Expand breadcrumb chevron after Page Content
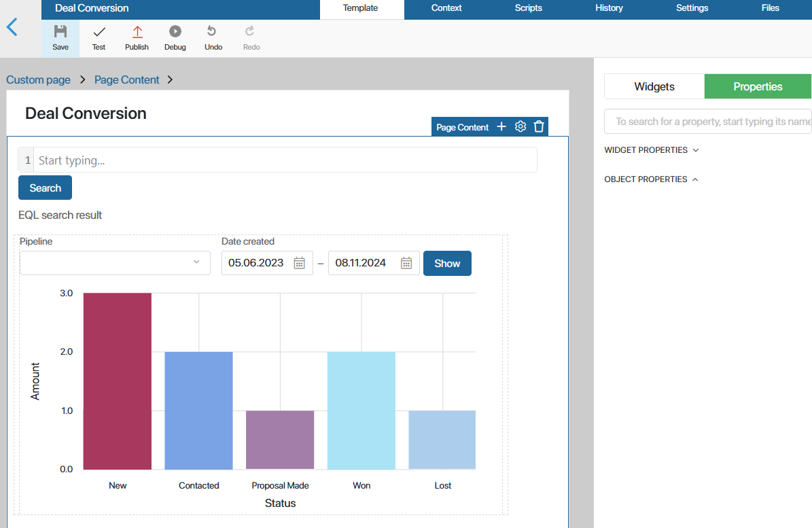Viewport: 812px width, 528px height. pyautogui.click(x=170, y=80)
